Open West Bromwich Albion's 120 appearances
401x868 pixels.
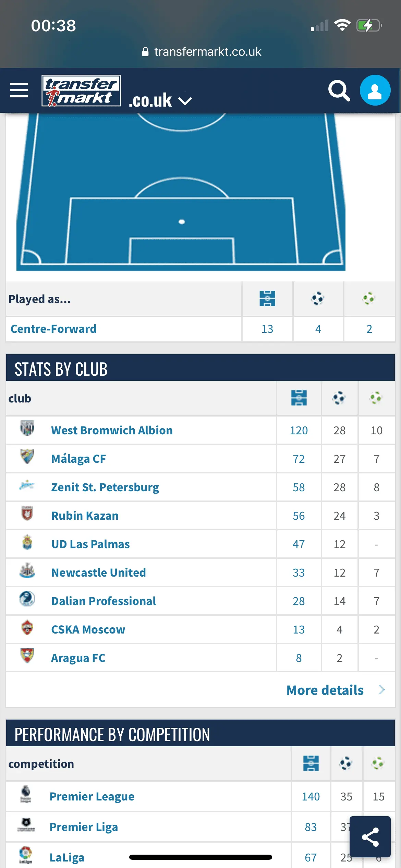coord(299,431)
